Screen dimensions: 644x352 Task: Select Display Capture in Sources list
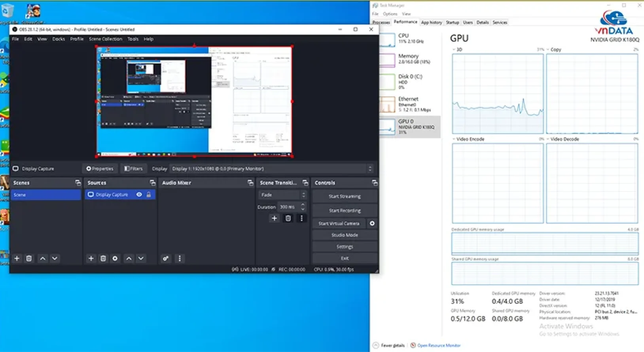[120, 195]
